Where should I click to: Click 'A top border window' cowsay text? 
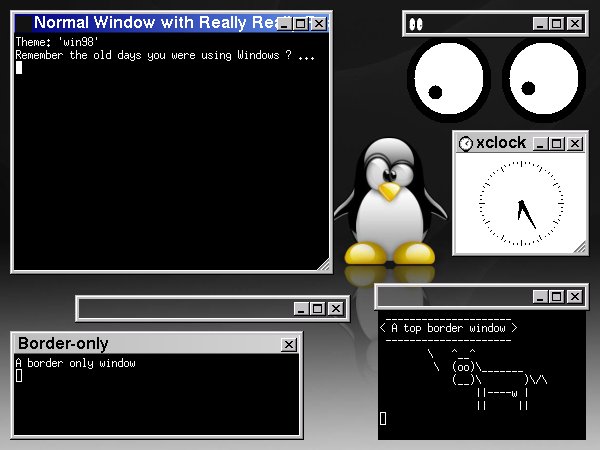point(448,328)
